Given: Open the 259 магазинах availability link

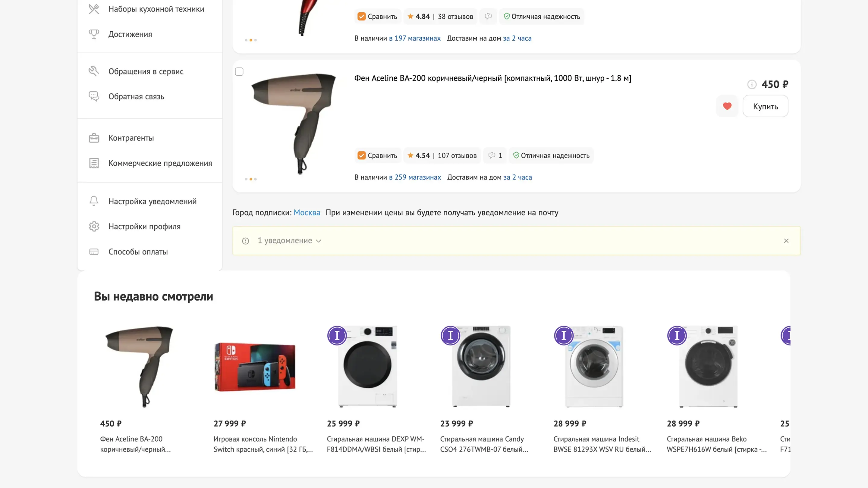Looking at the screenshot, I should 415,177.
